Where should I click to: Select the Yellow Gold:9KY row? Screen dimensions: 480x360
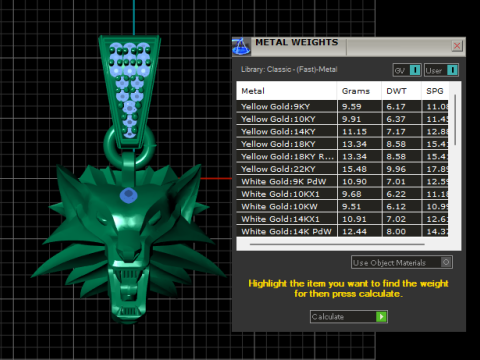point(342,106)
